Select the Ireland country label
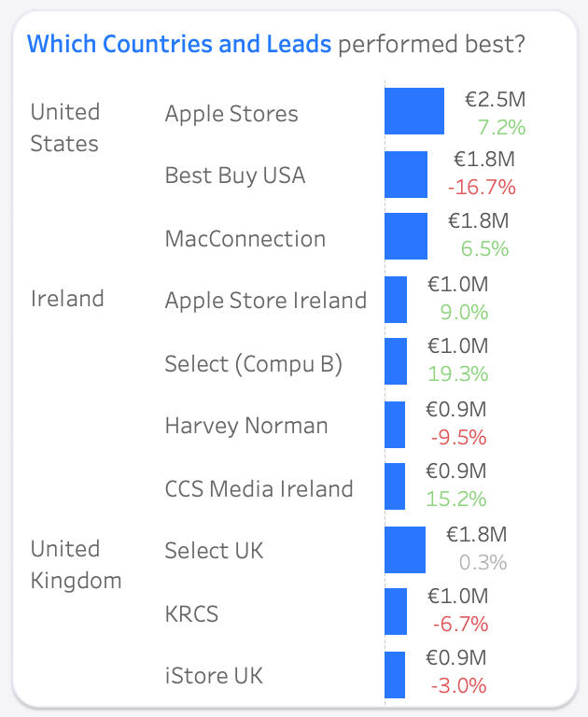Image resolution: width=588 pixels, height=717 pixels. point(67,299)
